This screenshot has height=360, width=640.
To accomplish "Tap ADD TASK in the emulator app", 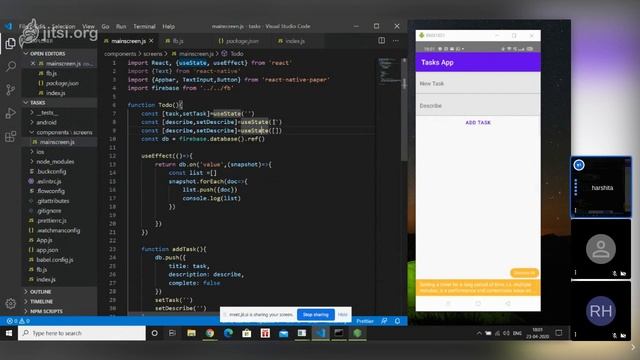I will tap(478, 122).
